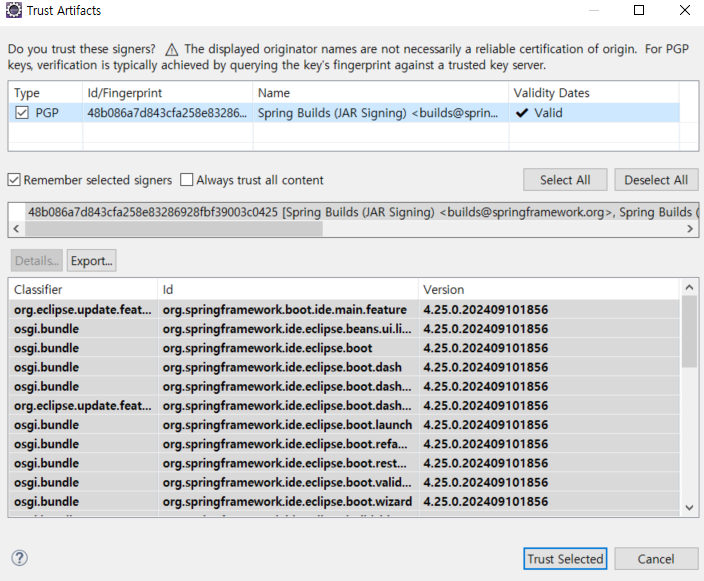Select org.springframework.ide.eclipse.boot.valid... row
This screenshot has height=581, width=704.
point(344,483)
